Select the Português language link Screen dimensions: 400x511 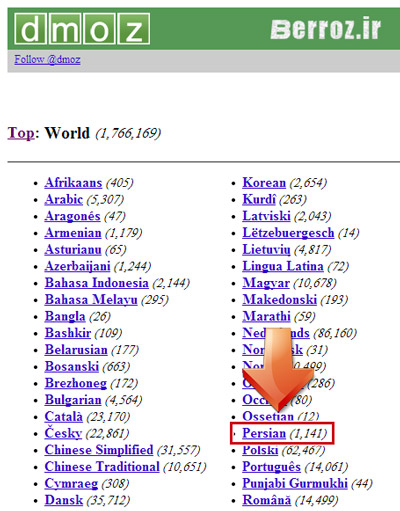[271, 466]
